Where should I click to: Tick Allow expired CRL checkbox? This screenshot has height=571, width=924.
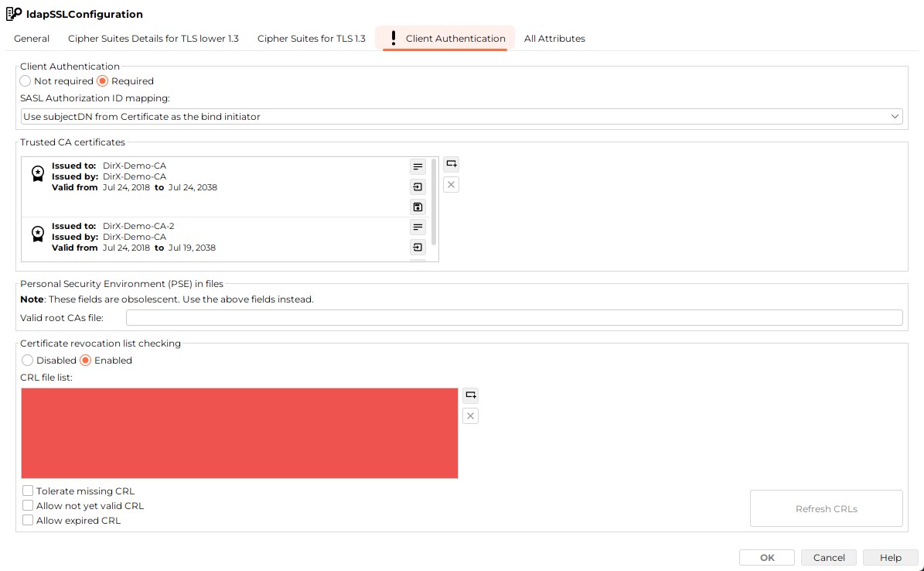click(x=28, y=520)
